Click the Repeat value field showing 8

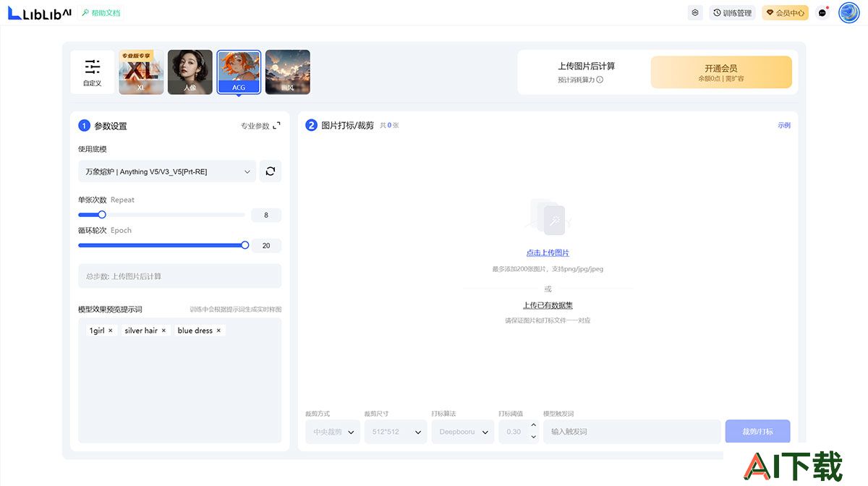click(266, 215)
